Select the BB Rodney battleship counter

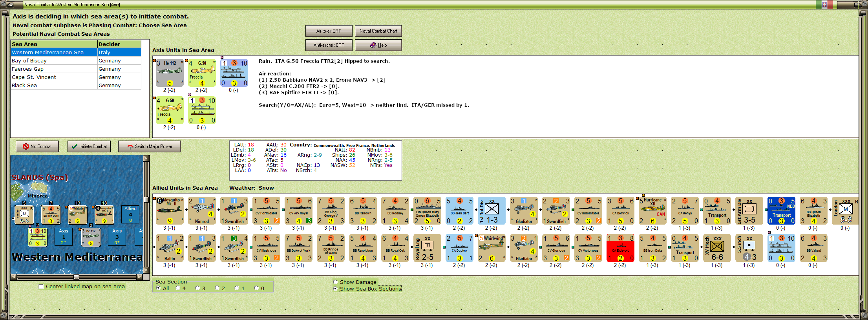pyautogui.click(x=395, y=210)
